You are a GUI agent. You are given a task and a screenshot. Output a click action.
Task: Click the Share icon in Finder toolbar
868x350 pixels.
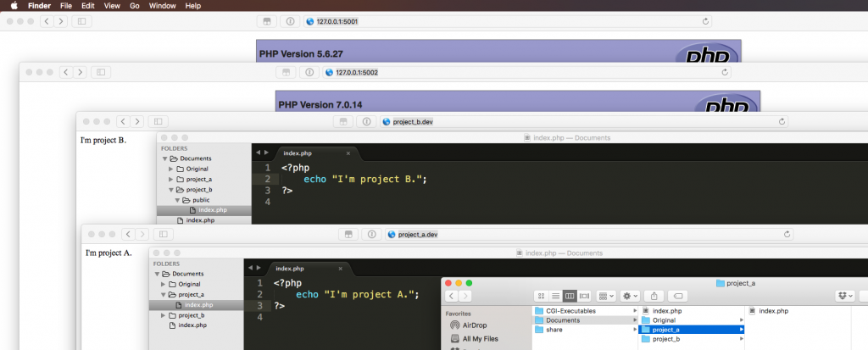pos(654,296)
